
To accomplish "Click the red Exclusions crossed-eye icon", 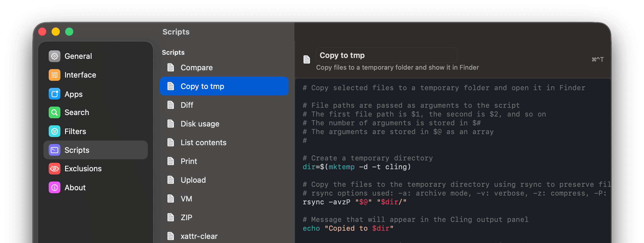I will (x=55, y=169).
